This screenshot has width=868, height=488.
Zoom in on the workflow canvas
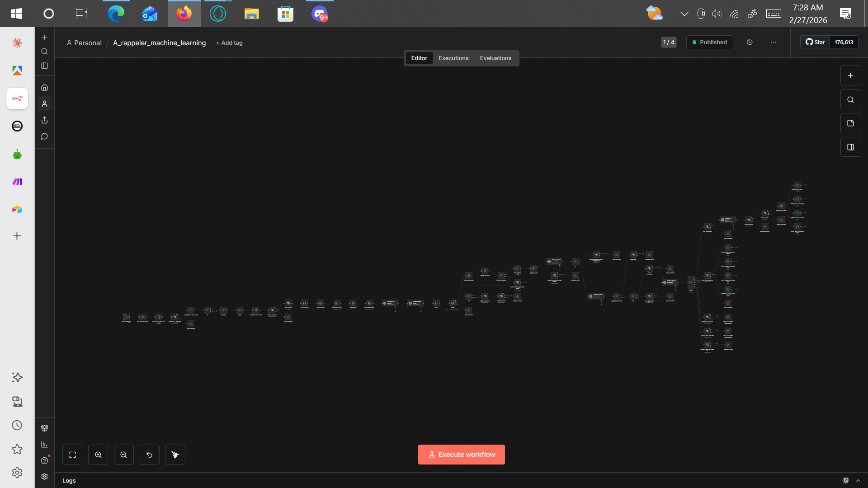pyautogui.click(x=98, y=455)
